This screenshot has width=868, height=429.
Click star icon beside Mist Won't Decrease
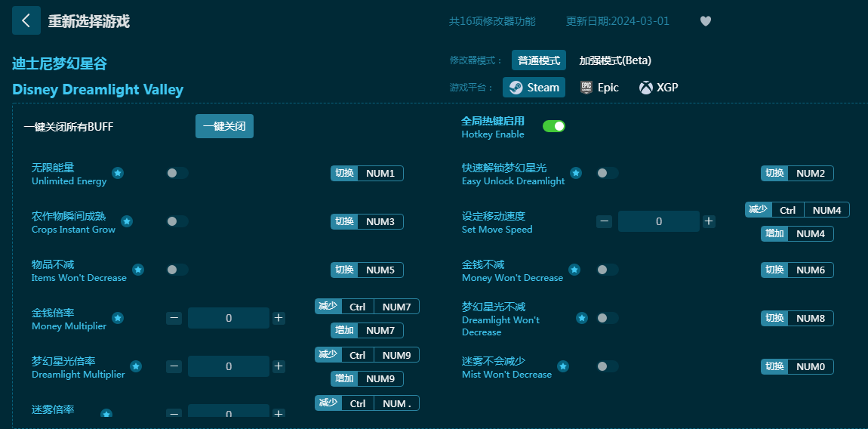tap(562, 366)
